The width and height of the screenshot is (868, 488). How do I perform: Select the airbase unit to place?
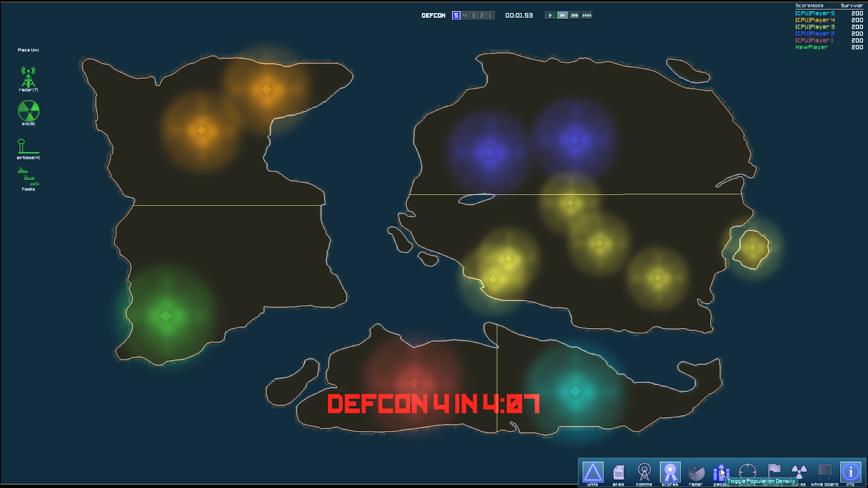pyautogui.click(x=28, y=149)
